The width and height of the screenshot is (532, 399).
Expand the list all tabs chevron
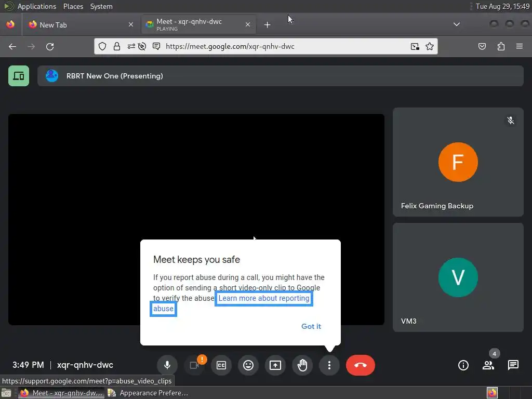click(457, 24)
